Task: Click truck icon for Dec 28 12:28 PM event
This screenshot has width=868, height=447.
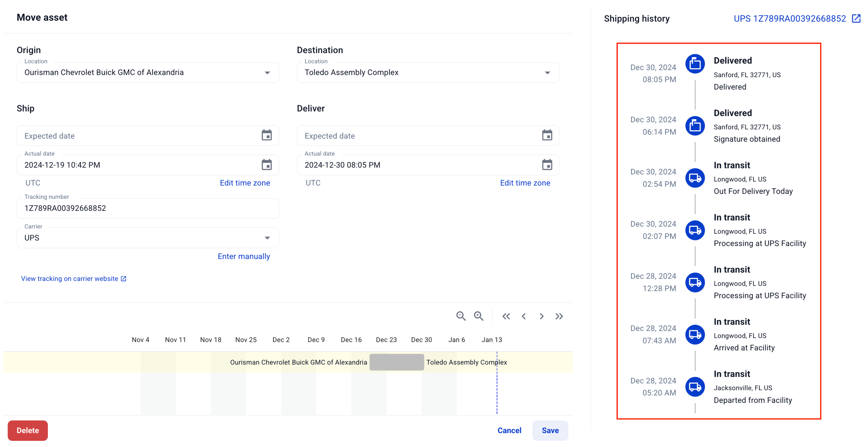Action: (695, 282)
